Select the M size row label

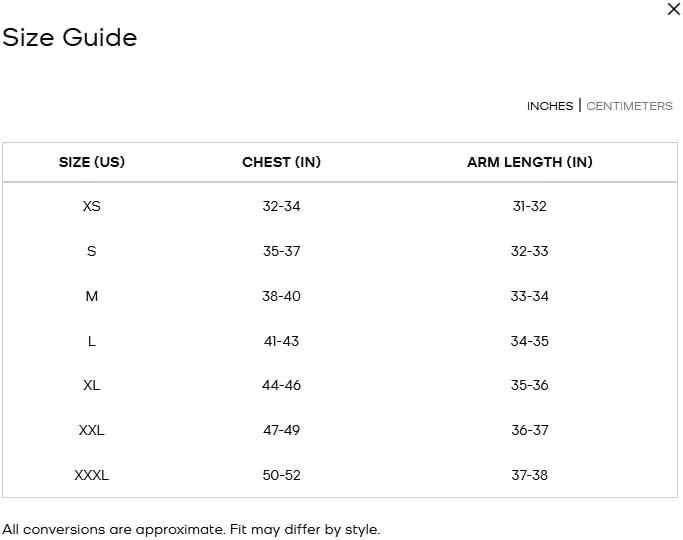pos(92,296)
